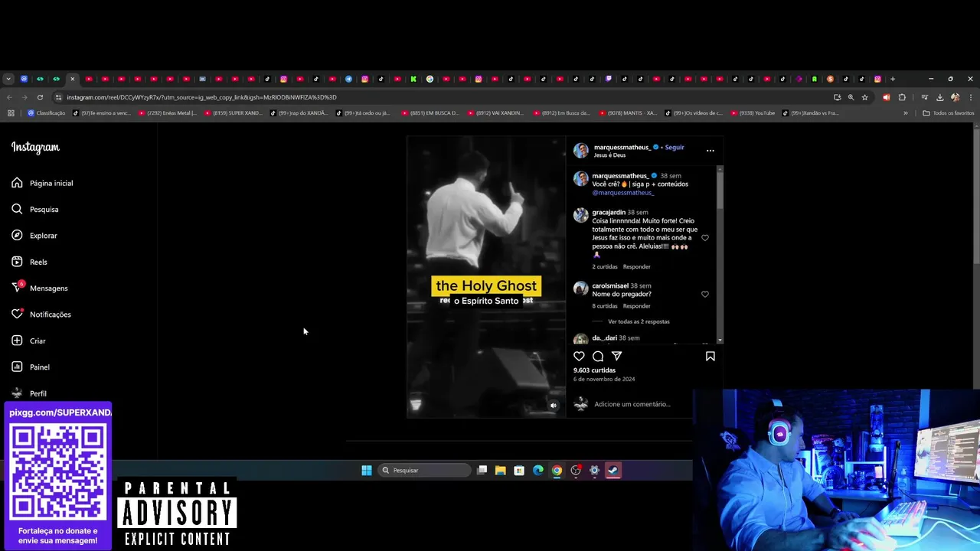Reply to gracajardin's comment
This screenshot has height=551, width=980.
coord(636,267)
